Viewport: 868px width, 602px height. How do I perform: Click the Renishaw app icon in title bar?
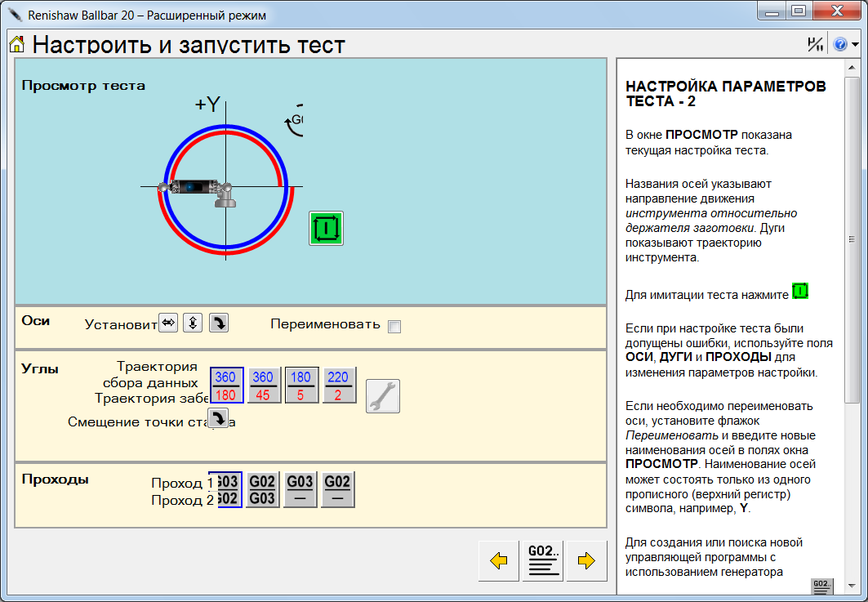(15, 15)
